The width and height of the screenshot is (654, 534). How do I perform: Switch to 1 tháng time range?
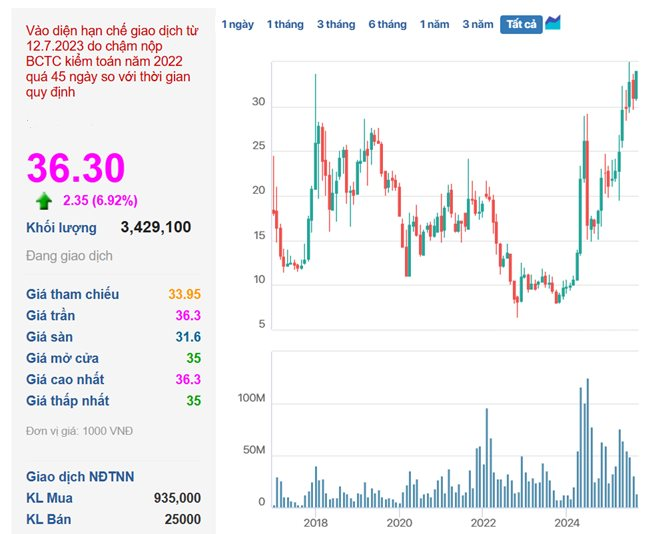click(285, 24)
